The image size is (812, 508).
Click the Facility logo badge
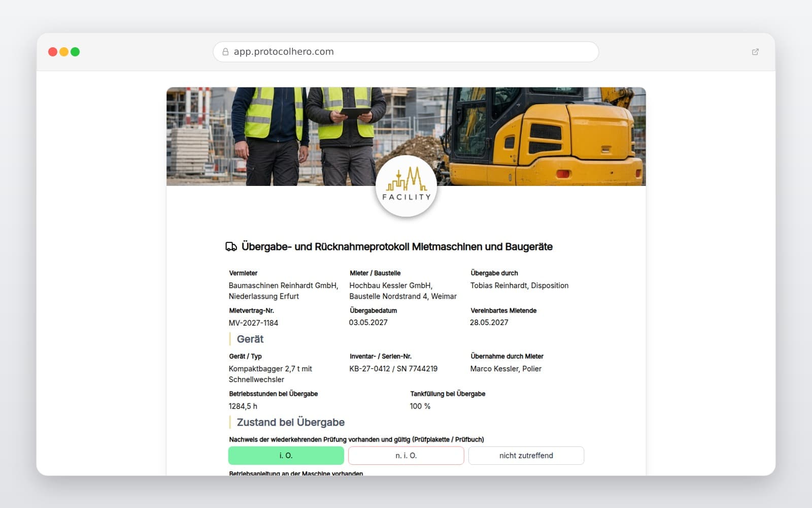coord(406,186)
